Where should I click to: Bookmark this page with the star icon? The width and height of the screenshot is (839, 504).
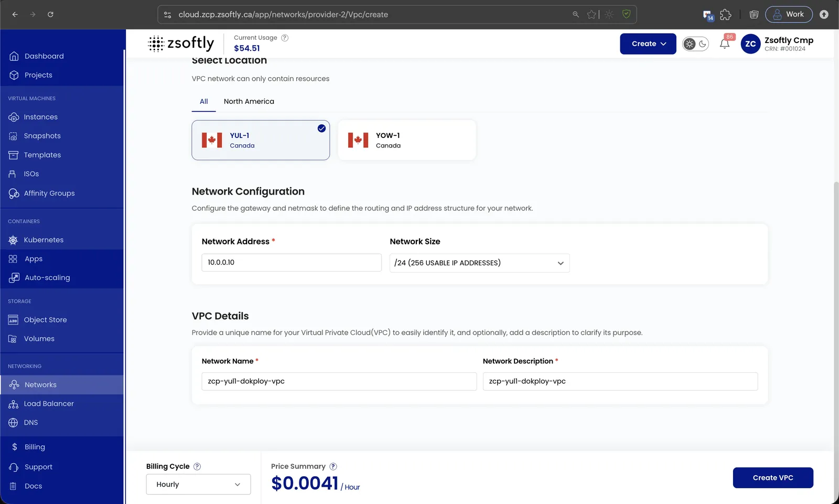click(x=591, y=15)
